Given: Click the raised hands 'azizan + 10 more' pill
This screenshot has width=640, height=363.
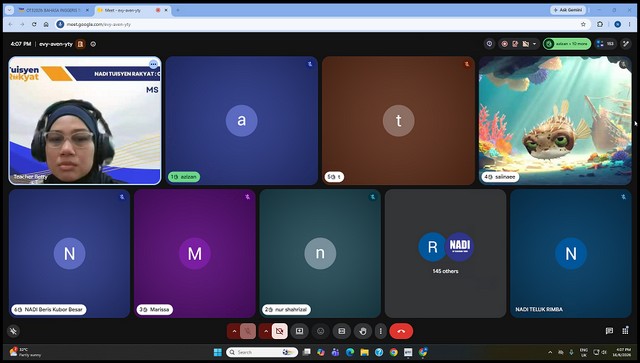Looking at the screenshot, I should (567, 44).
